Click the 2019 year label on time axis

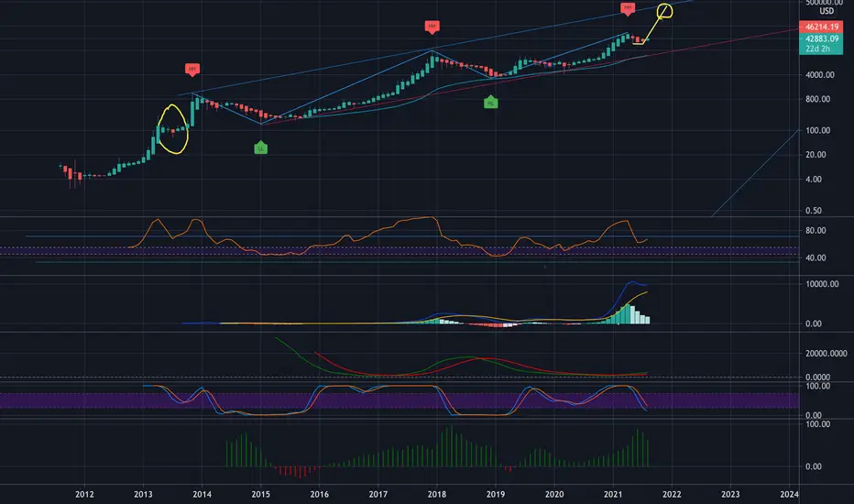tap(496, 495)
